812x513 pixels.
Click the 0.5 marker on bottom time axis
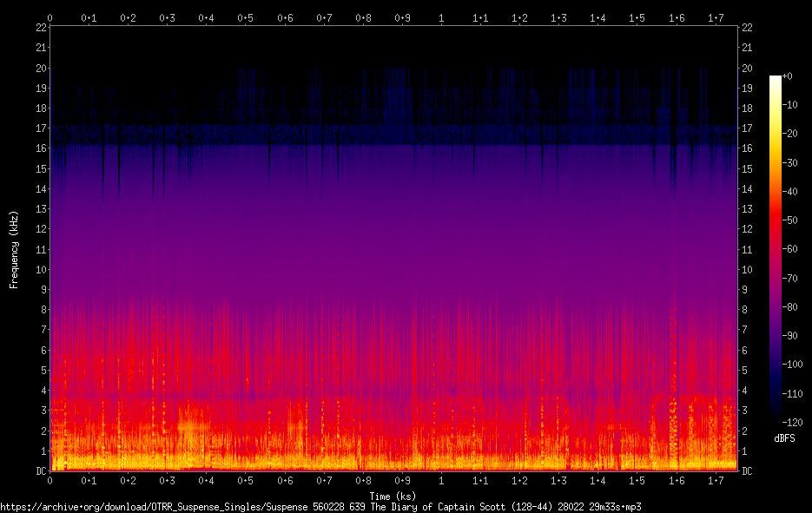246,481
